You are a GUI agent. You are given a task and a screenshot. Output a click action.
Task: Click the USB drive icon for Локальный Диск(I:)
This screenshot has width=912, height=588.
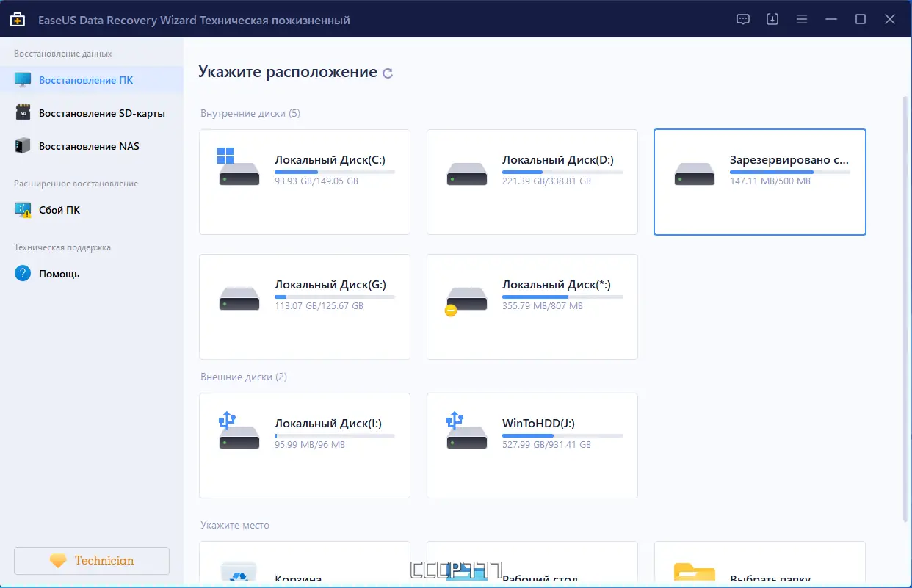coord(239,431)
